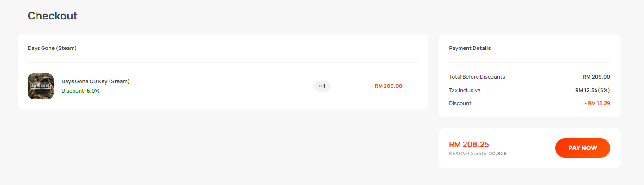Select the 20,825 credits value
This screenshot has height=185, width=644.
(498, 154)
